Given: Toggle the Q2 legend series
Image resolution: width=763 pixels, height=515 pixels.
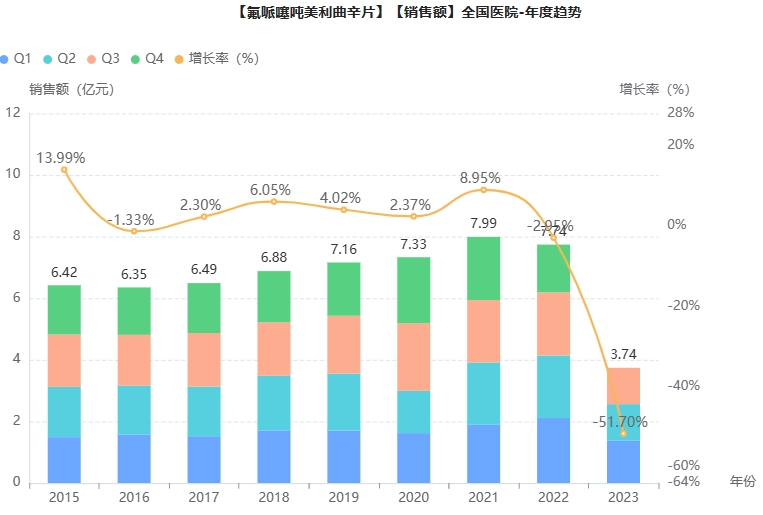Looking at the screenshot, I should pyautogui.click(x=59, y=59).
